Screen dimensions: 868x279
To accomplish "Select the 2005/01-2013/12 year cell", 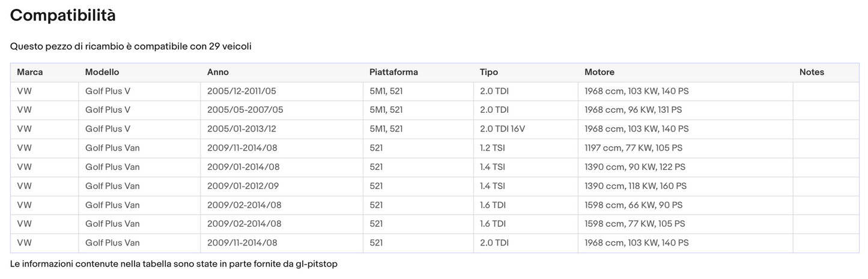I will 241,129.
